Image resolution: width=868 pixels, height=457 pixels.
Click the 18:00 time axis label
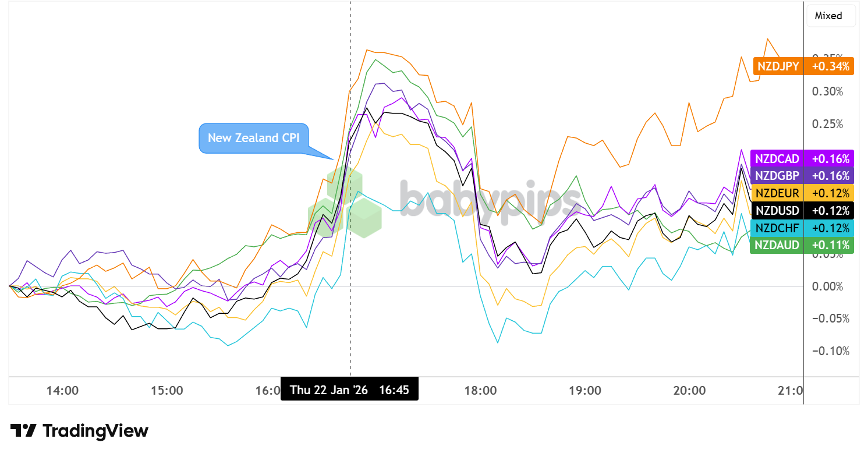[x=481, y=389]
